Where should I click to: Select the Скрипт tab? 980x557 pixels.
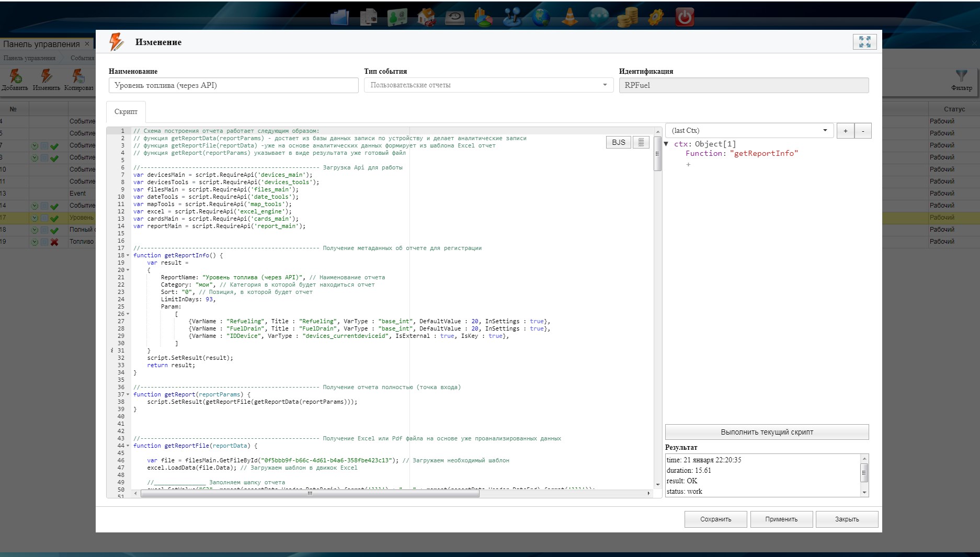click(126, 112)
